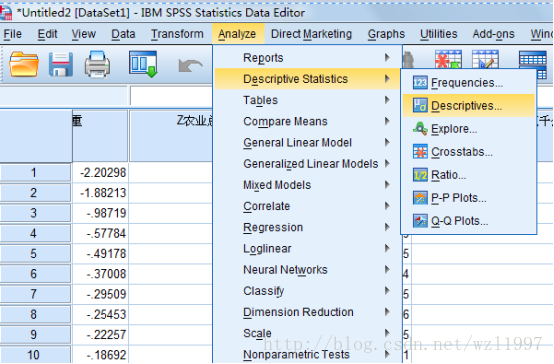Expand the Classify submenu
Screen dimensions: 554x364
tap(308, 291)
